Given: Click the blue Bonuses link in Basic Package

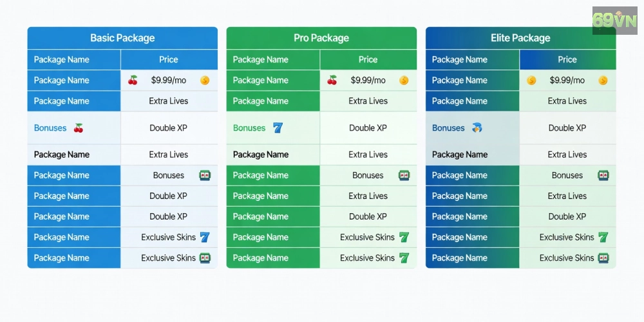Looking at the screenshot, I should pyautogui.click(x=50, y=128).
